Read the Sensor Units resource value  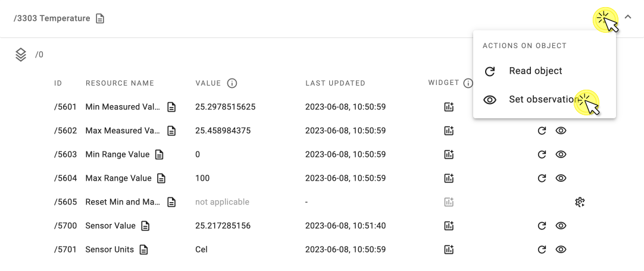[x=542, y=250]
